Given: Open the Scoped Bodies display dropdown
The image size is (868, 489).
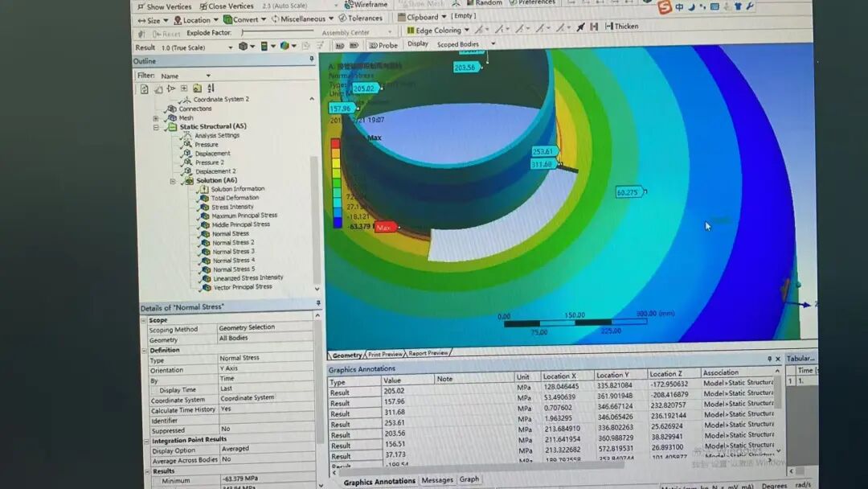Looking at the screenshot, I should coord(465,43).
